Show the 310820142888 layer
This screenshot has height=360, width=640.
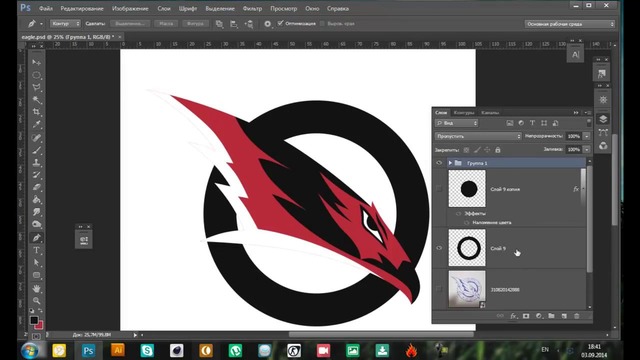439,289
